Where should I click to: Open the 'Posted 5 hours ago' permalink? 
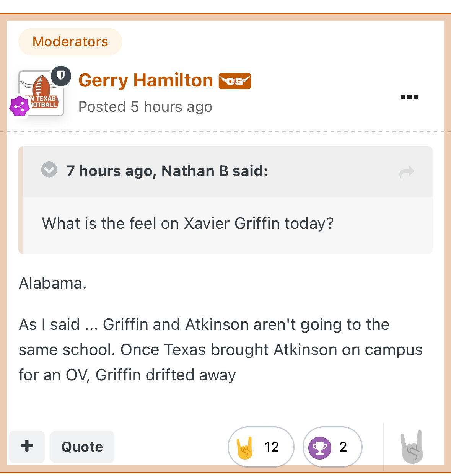(145, 107)
